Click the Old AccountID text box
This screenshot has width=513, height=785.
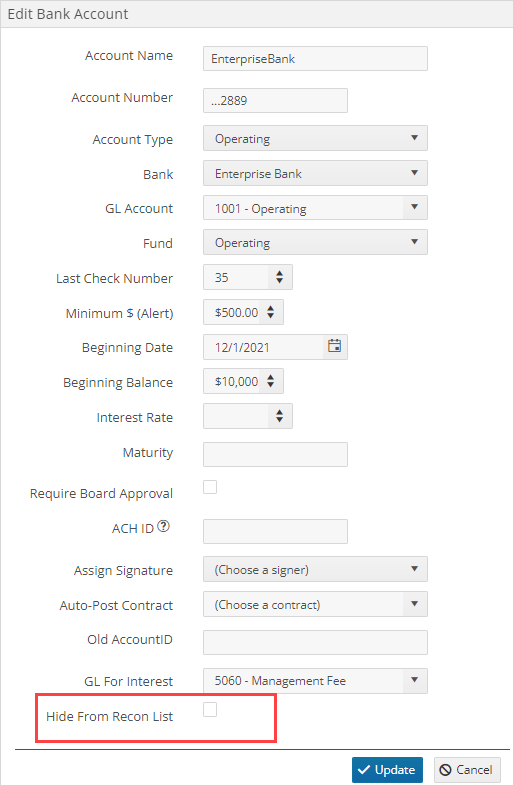click(315, 642)
